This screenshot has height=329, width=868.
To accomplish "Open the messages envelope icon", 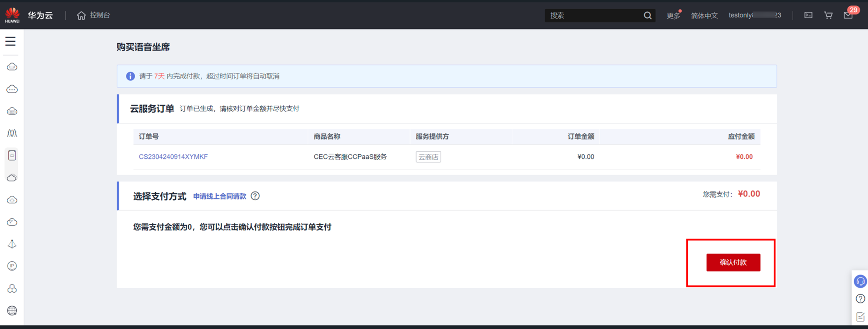I will 848,16.
